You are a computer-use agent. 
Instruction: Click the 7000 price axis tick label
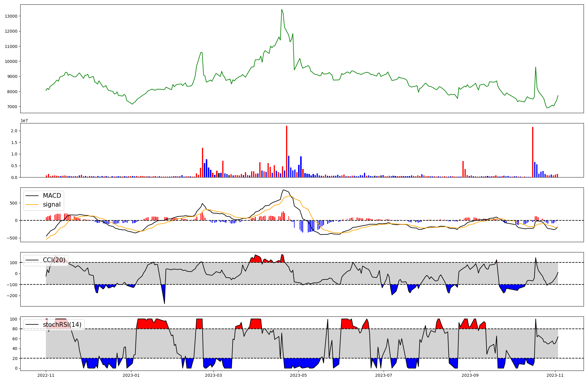point(12,107)
